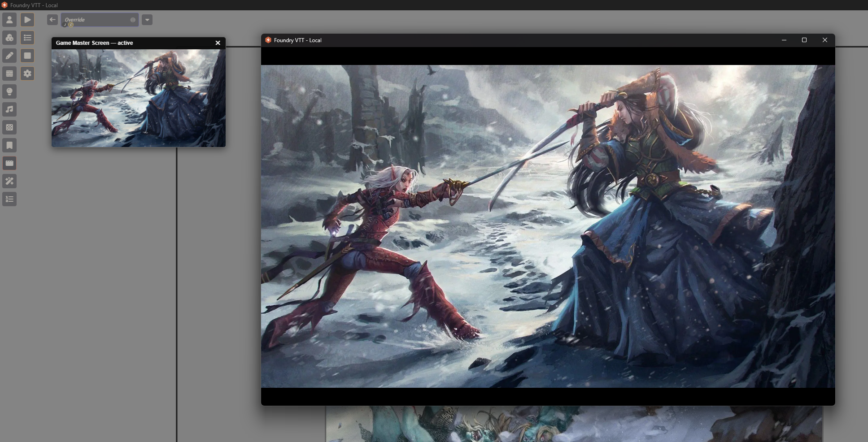
Task: Select the Lighting Controls bulb icon
Action: click(x=9, y=91)
